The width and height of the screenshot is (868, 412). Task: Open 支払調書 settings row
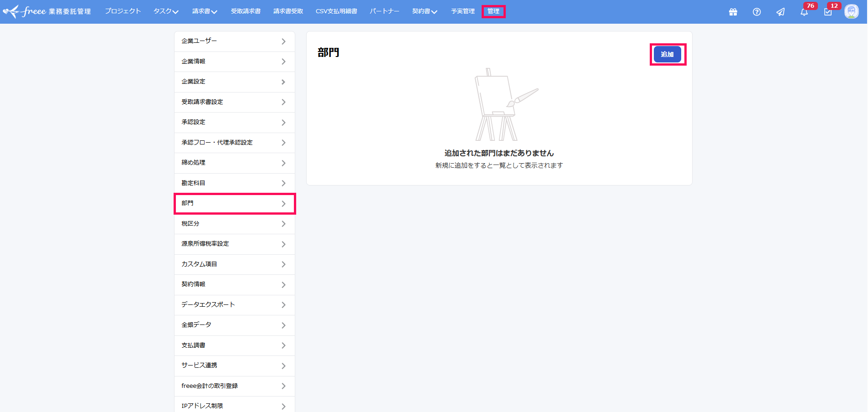[235, 345]
